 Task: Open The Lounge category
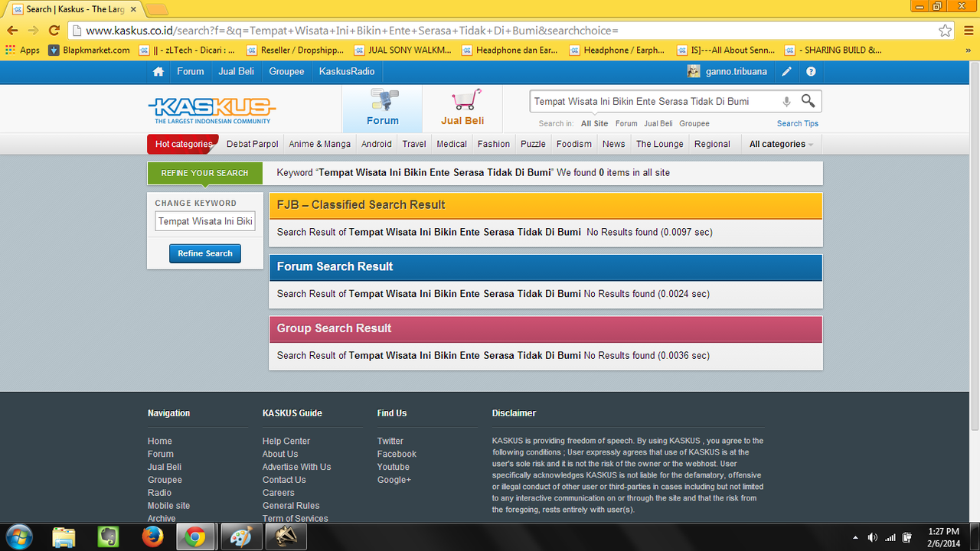(x=660, y=144)
